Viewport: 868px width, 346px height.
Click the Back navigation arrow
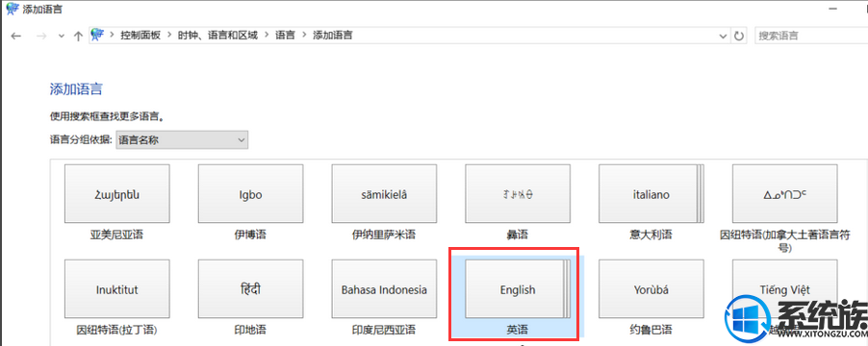[x=16, y=36]
